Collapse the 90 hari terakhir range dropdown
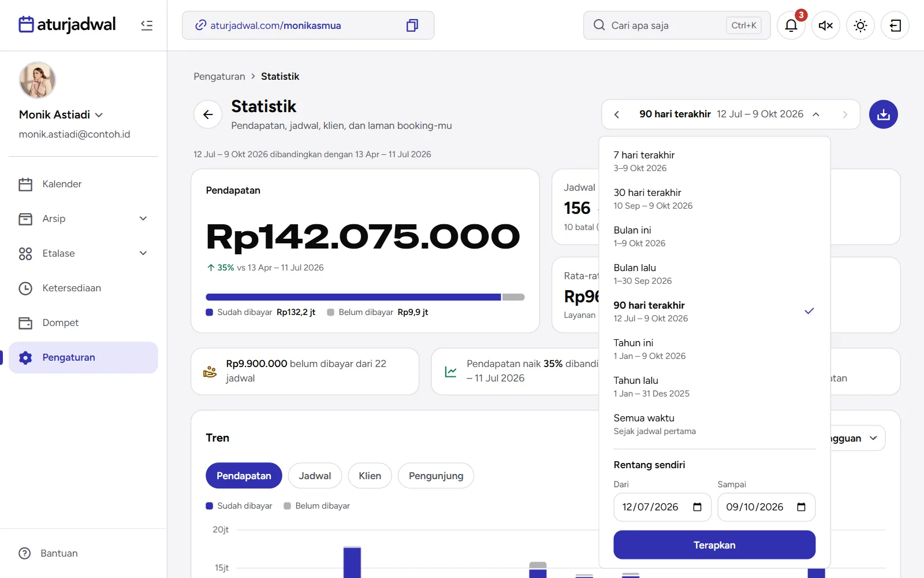Screen dimensions: 924x578 (730, 114)
